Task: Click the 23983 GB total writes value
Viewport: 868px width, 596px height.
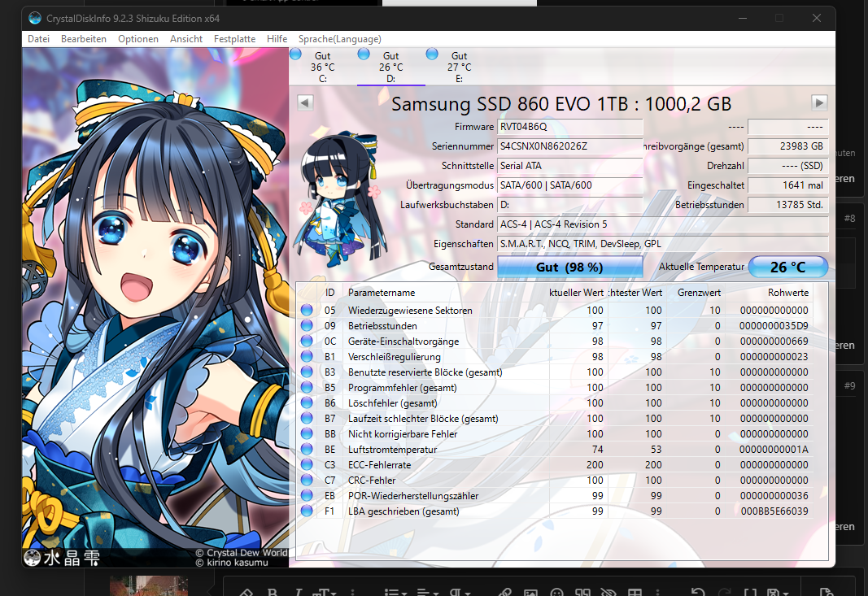Action: coord(787,146)
